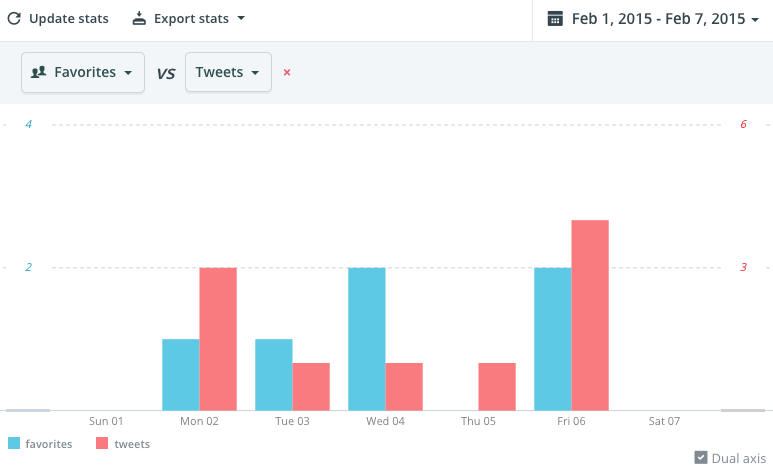This screenshot has width=773, height=470.
Task: Click the Export stats label
Action: pyautogui.click(x=190, y=19)
